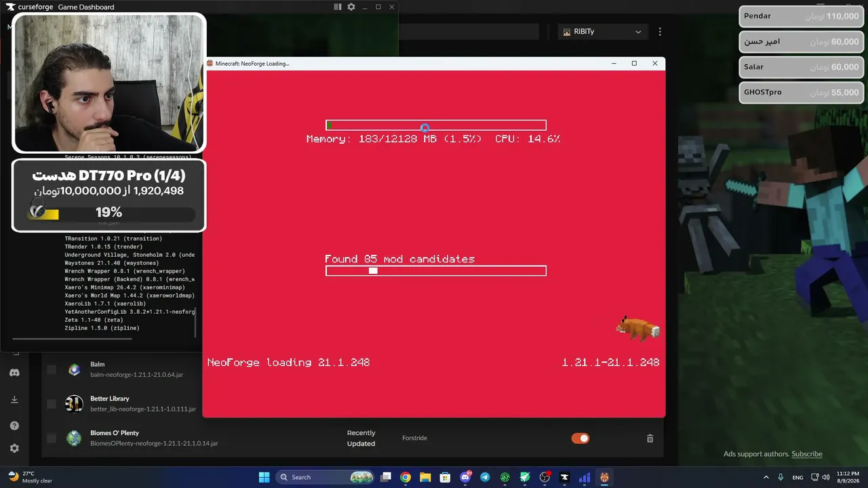The image size is (868, 488).
Task: Click the Balm mod icon
Action: pyautogui.click(x=74, y=369)
